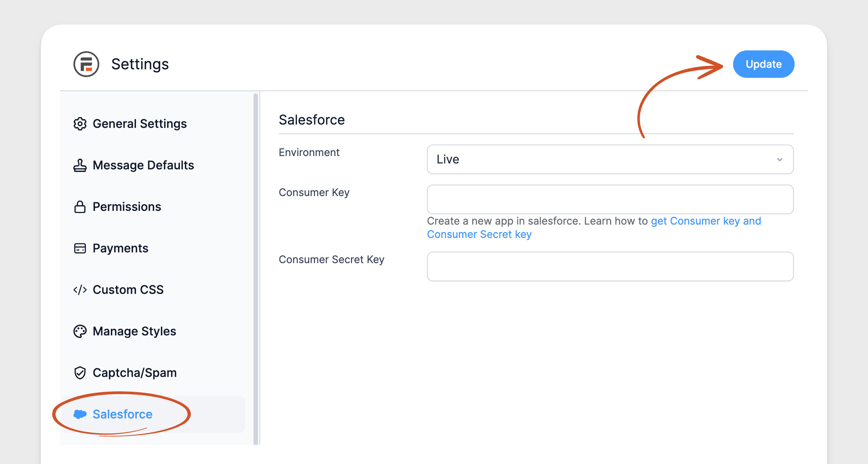Click the Custom CSS code icon

[80, 290]
